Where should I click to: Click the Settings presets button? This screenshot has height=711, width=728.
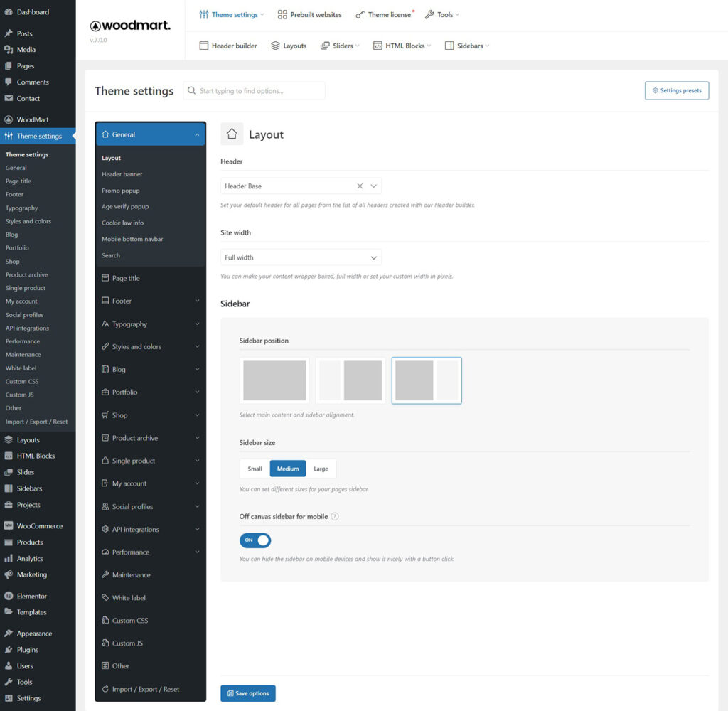click(x=677, y=90)
